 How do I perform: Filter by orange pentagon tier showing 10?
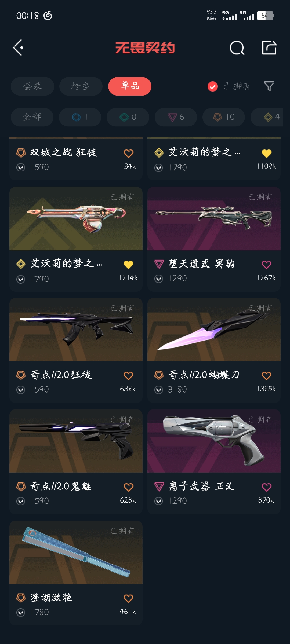[x=224, y=117]
